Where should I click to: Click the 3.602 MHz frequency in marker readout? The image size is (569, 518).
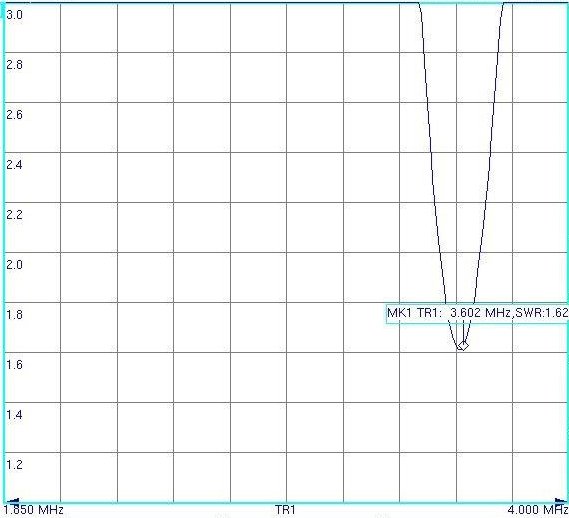(480, 313)
